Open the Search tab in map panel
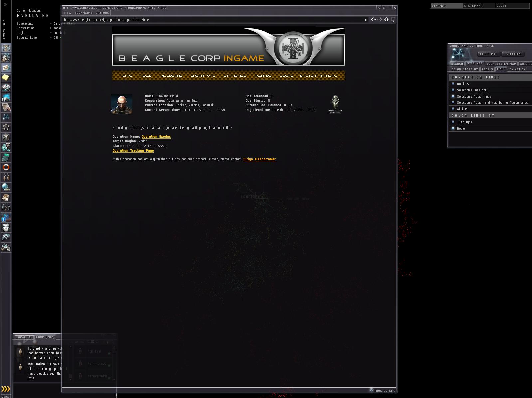The height and width of the screenshot is (398, 532). (x=457, y=64)
